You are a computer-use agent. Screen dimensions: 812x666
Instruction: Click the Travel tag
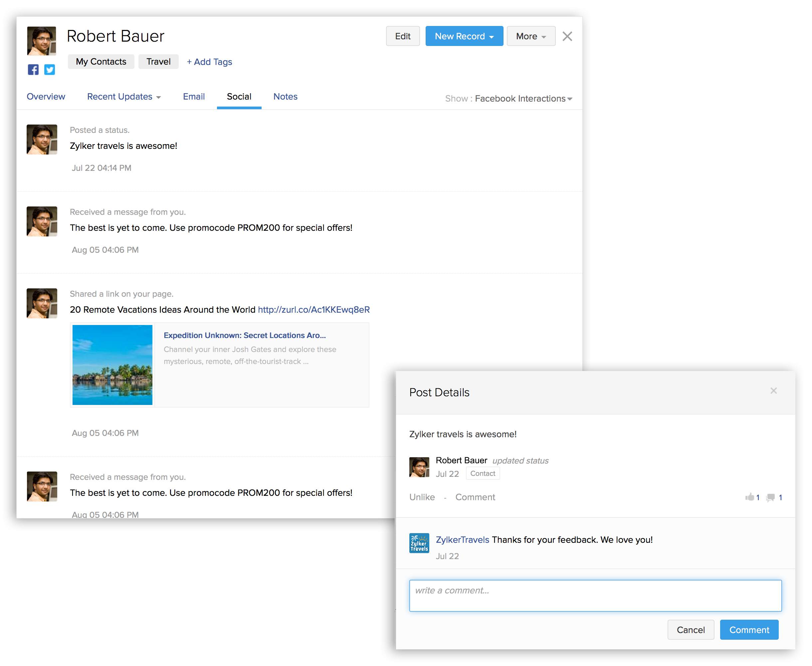(x=158, y=61)
